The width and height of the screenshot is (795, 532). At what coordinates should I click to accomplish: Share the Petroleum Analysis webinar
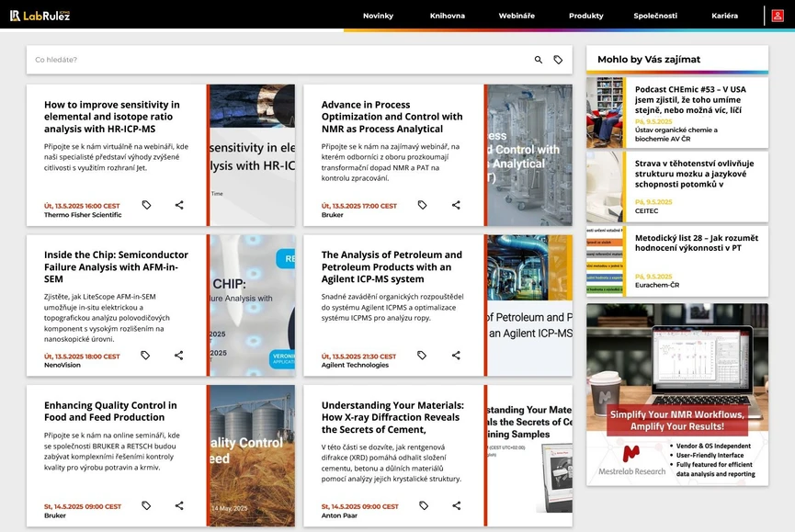pos(456,356)
